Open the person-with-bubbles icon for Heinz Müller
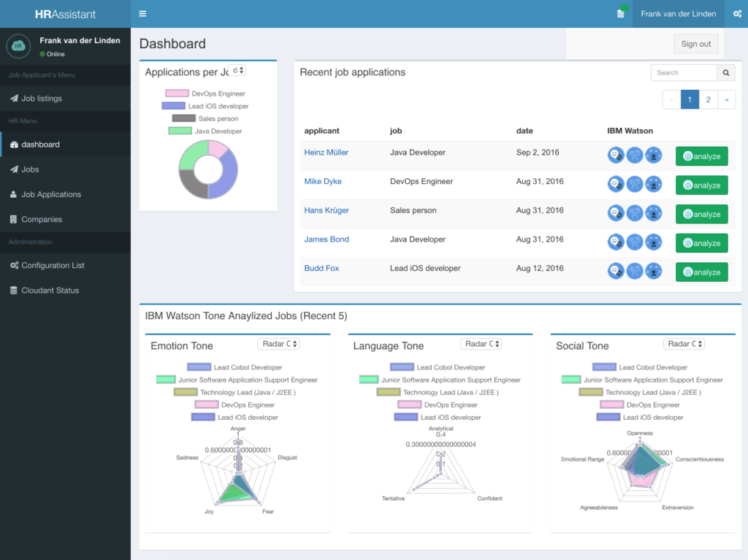Image resolution: width=748 pixels, height=560 pixels. click(x=635, y=155)
